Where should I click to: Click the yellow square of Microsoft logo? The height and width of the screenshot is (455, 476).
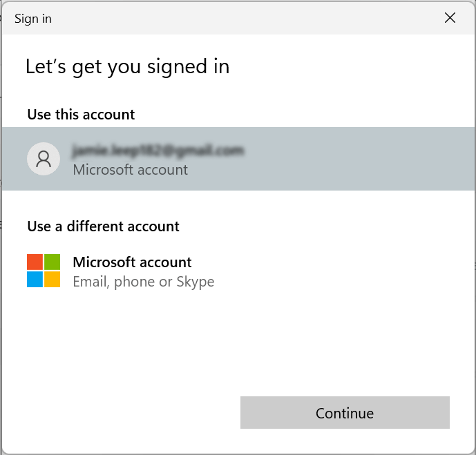(52, 279)
